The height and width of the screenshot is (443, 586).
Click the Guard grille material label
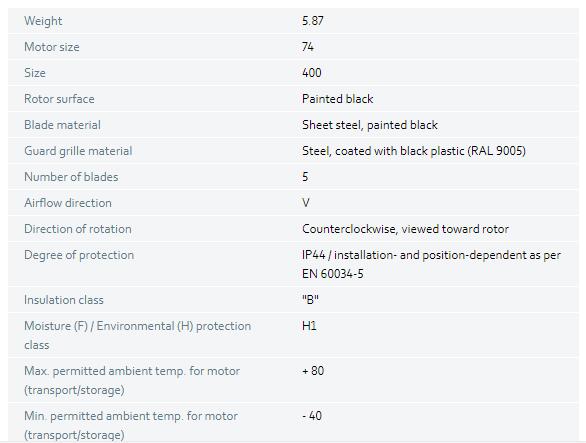[x=78, y=151]
